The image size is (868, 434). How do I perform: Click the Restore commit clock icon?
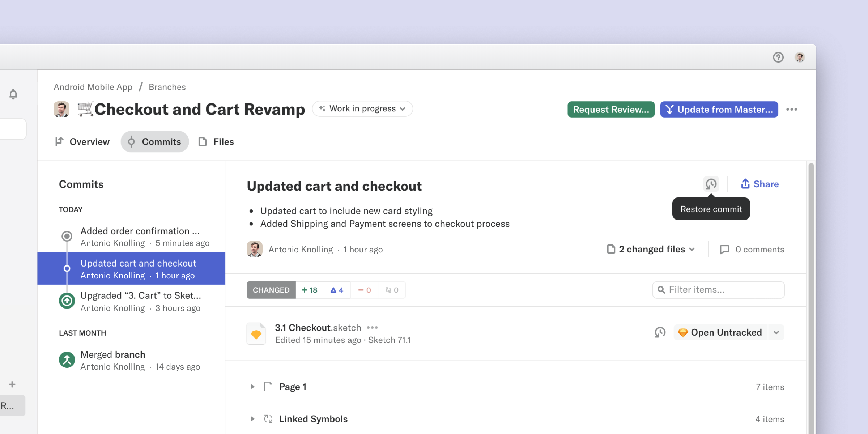(711, 184)
